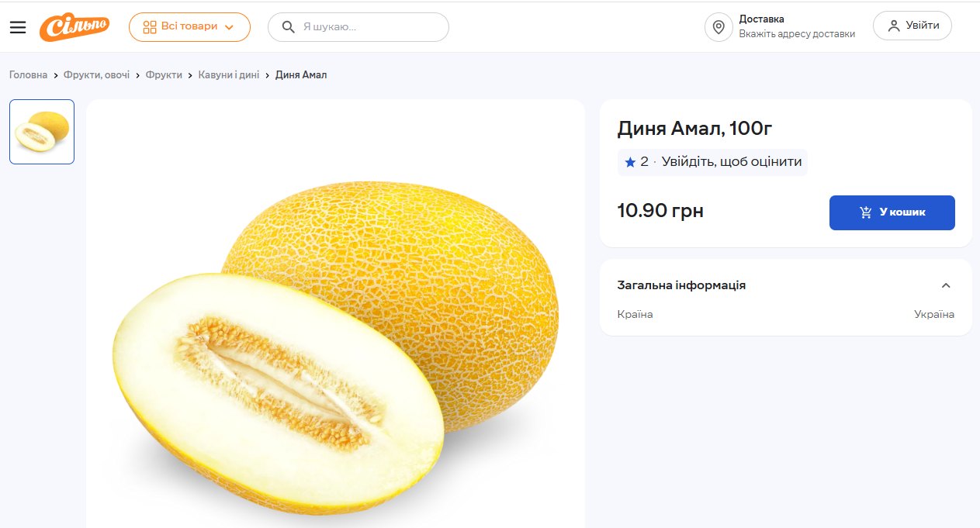Screen dimensions: 980x528
Task: Go to Головна breadcrumb
Action: (29, 75)
